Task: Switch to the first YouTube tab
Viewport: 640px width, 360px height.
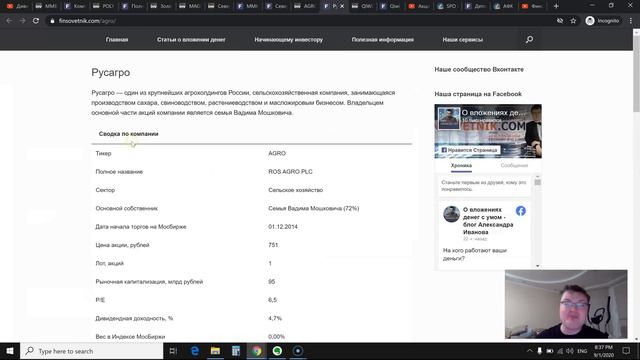Action: coord(16,6)
